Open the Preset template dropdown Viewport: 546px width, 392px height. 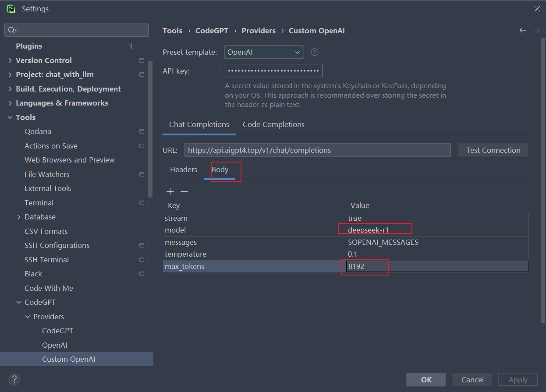click(264, 52)
